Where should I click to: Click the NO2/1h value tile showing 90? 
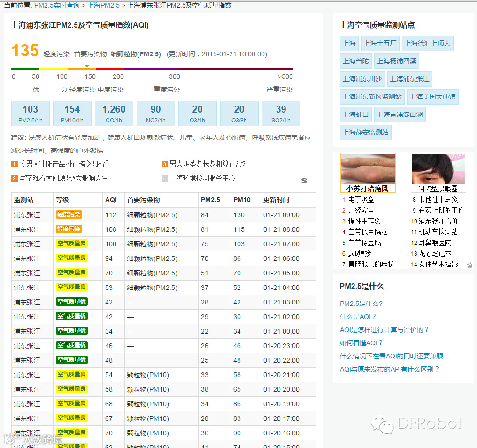[156, 114]
